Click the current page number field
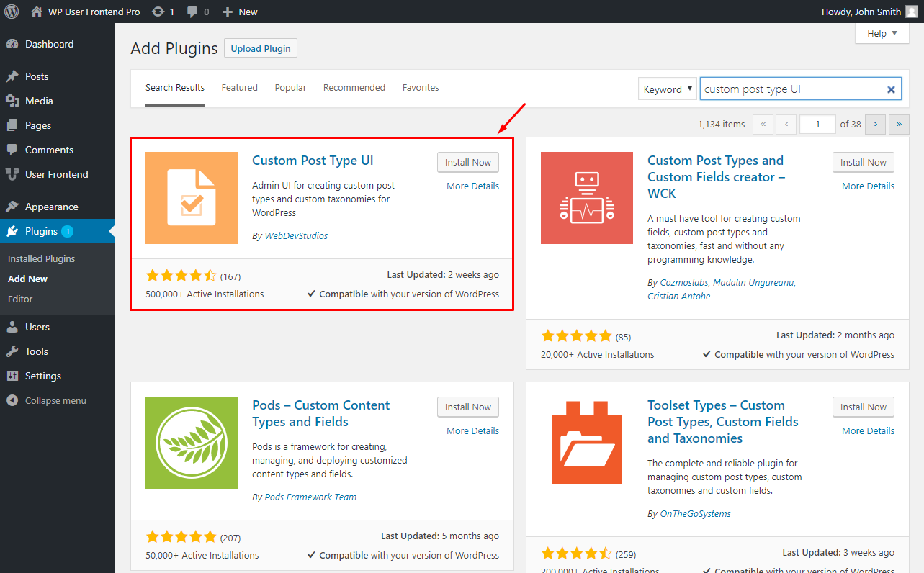Image resolution: width=924 pixels, height=573 pixels. click(x=817, y=124)
